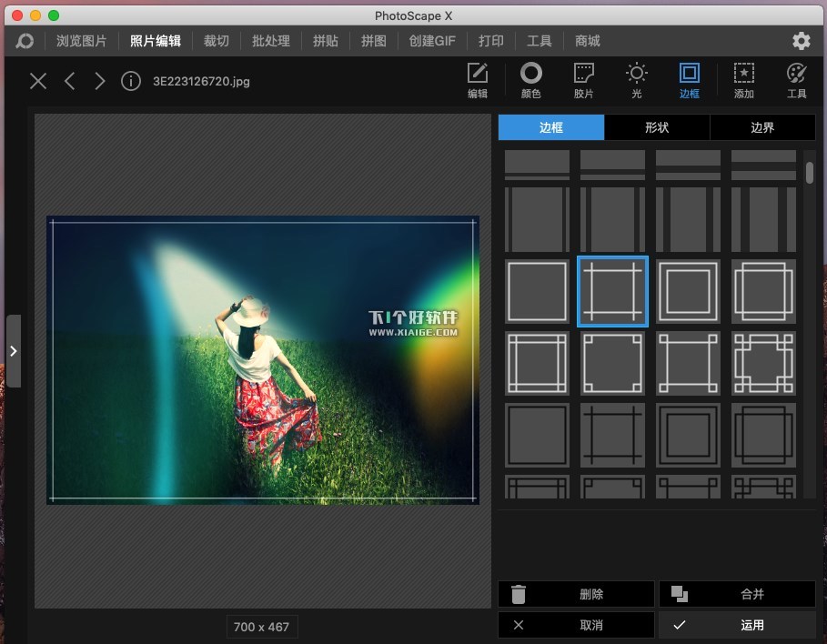Switch to the 形状 tab
This screenshot has width=827, height=644.
point(657,127)
